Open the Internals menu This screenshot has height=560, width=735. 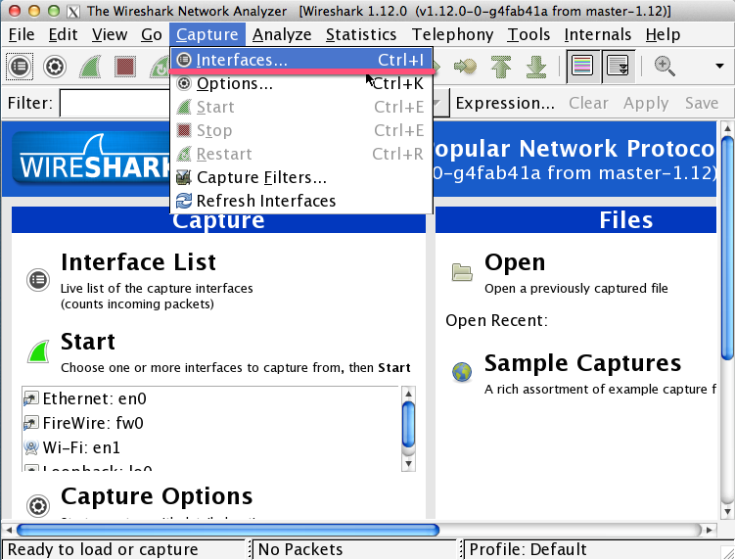[x=598, y=34]
